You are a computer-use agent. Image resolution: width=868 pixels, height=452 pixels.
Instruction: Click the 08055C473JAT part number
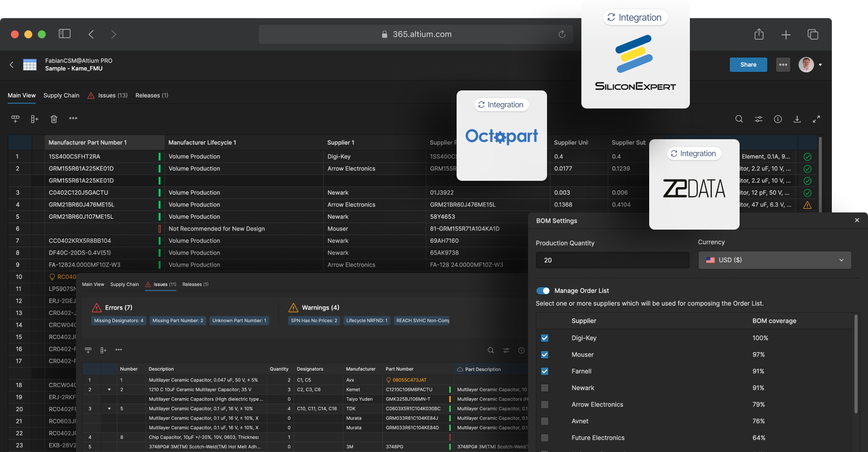click(410, 380)
